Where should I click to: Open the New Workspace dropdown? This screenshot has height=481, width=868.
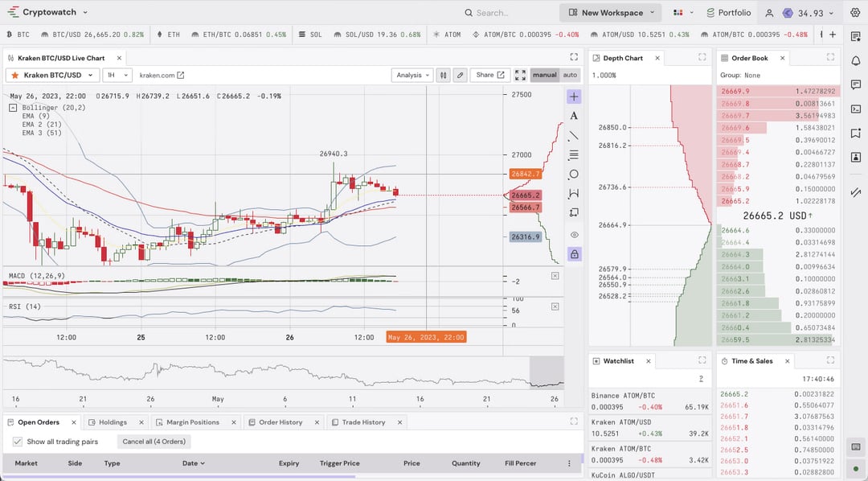[x=610, y=12]
